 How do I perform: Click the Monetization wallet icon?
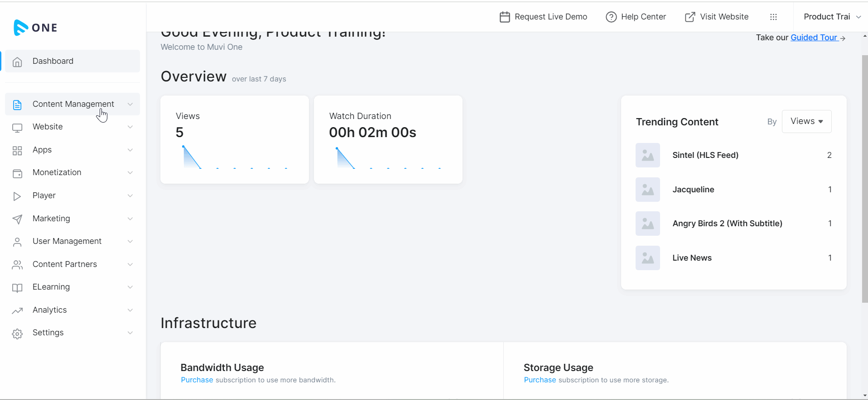click(x=17, y=173)
